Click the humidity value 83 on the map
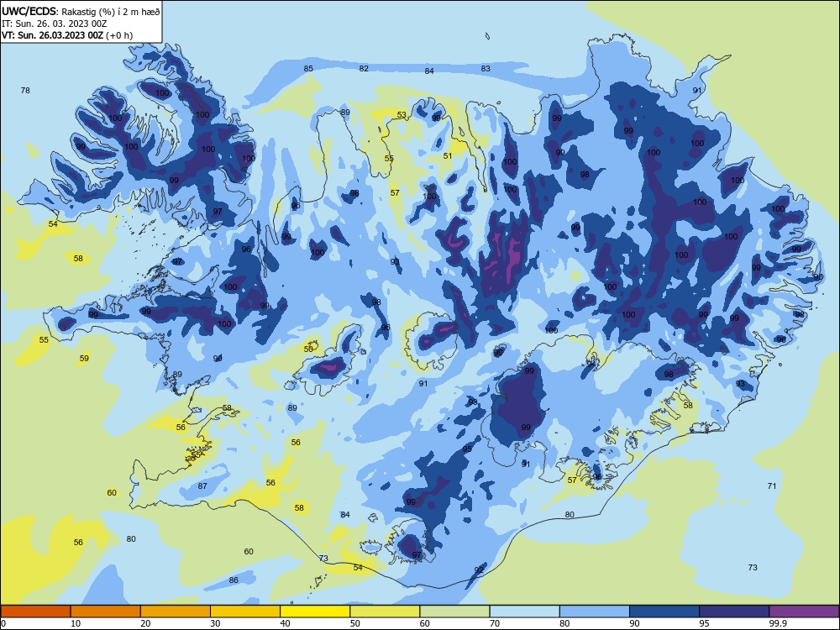 [486, 69]
